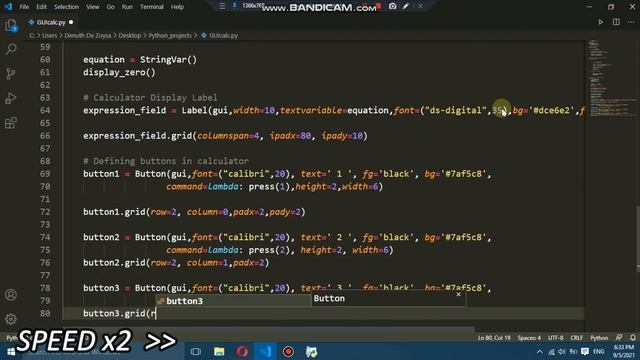This screenshot has height=360, width=640.
Task: Open Source Control view
Action: pyautogui.click(x=11, y=73)
